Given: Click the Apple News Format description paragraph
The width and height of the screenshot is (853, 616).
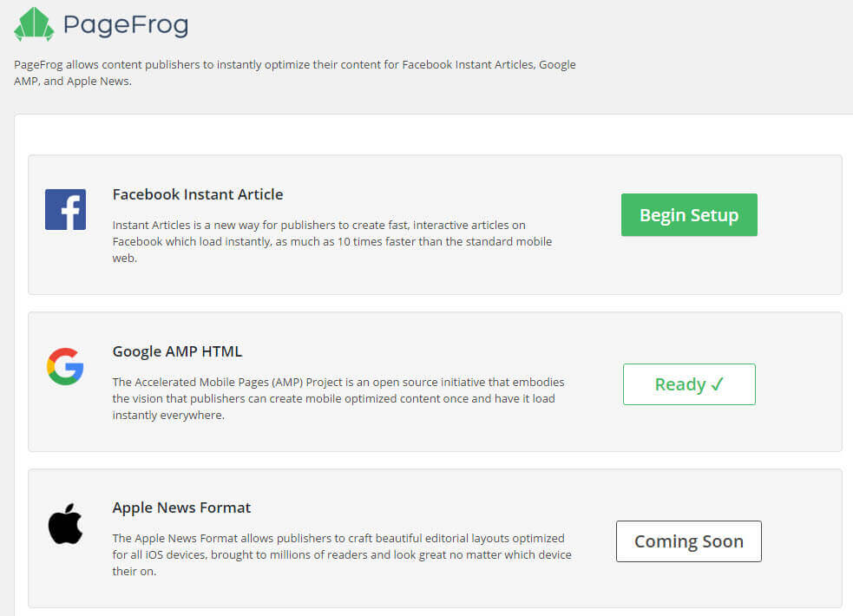Looking at the screenshot, I should (x=341, y=554).
